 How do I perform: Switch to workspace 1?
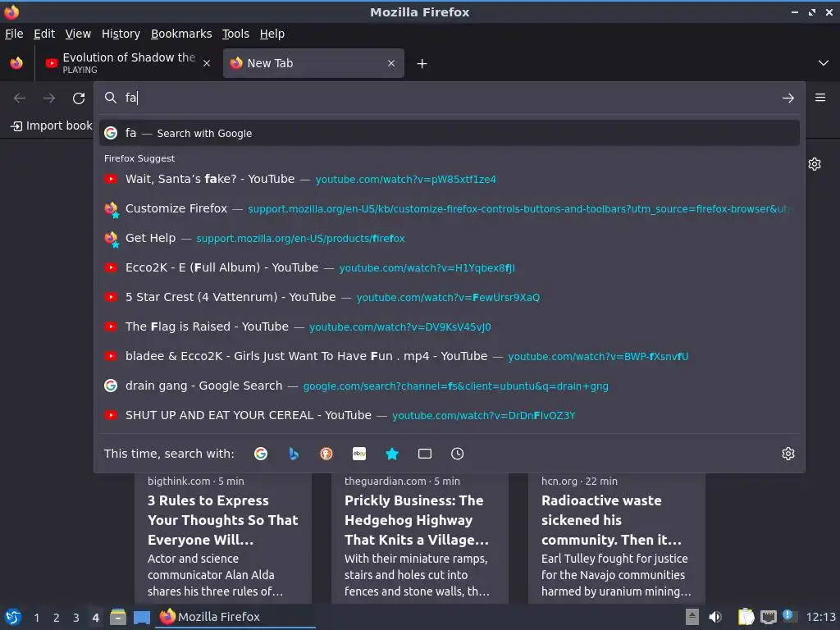tap(37, 618)
